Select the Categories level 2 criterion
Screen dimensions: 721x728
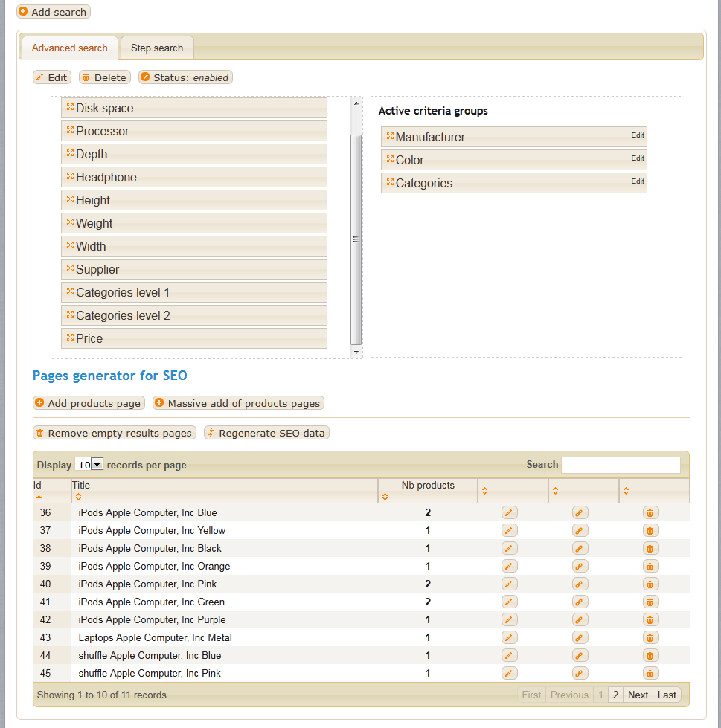(194, 315)
